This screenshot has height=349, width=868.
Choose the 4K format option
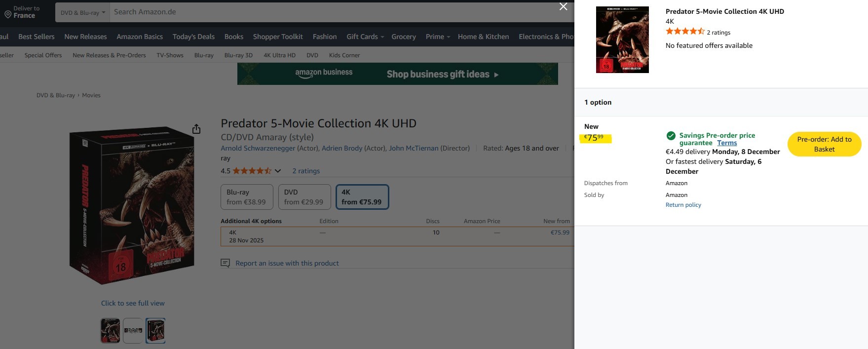click(362, 197)
